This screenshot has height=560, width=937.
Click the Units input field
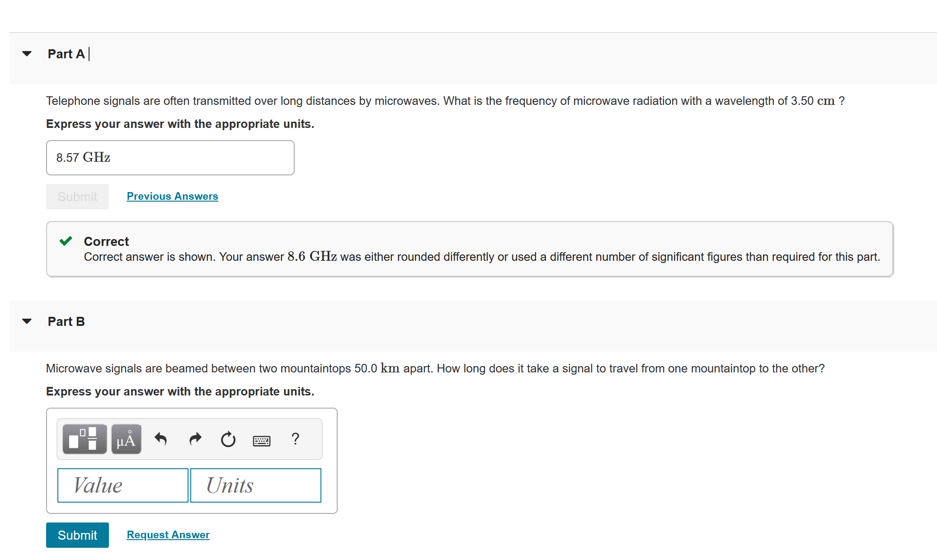(x=255, y=485)
